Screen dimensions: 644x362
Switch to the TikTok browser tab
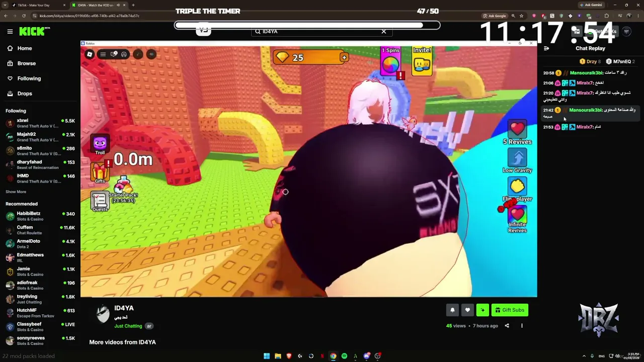pos(39,5)
